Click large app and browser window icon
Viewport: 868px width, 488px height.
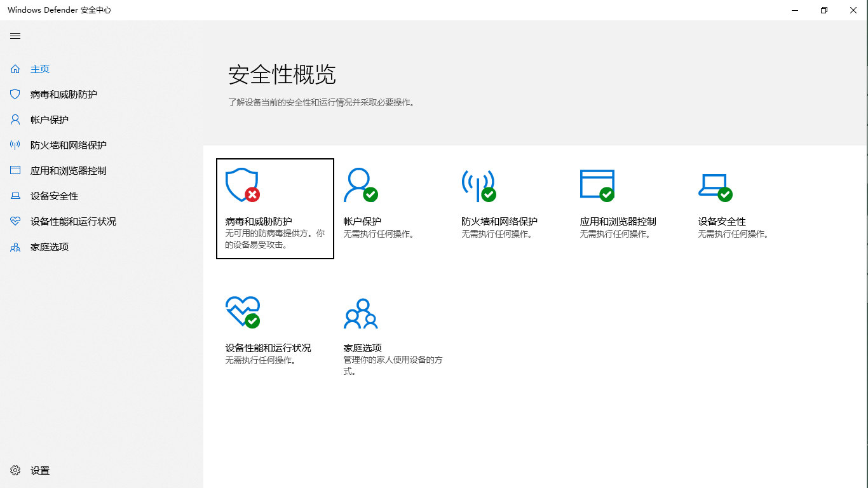[597, 185]
